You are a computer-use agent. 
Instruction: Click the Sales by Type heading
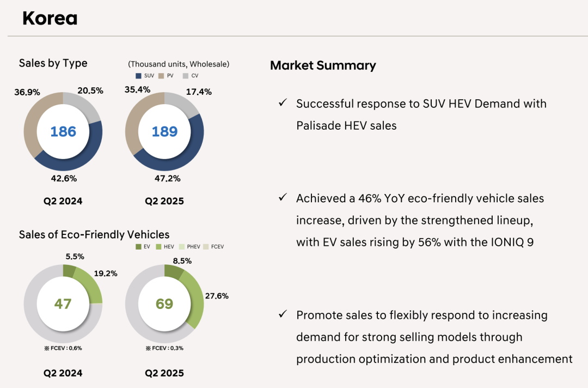(x=53, y=63)
